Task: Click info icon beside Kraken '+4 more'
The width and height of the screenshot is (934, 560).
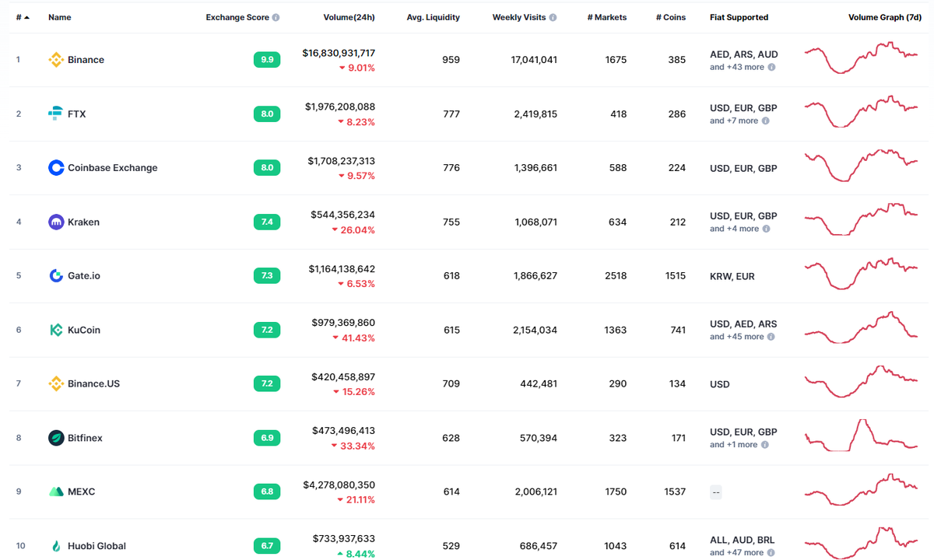Action: 766,229
